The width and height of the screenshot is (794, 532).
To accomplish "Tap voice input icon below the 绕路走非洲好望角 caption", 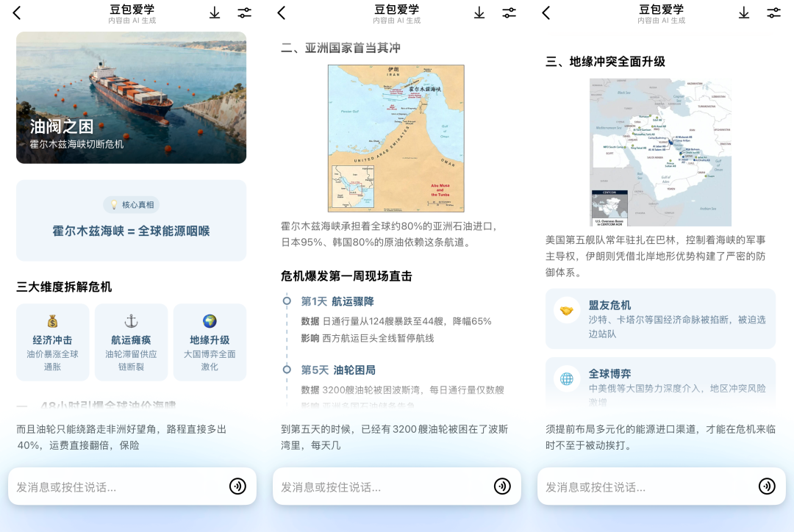I will 237,486.
